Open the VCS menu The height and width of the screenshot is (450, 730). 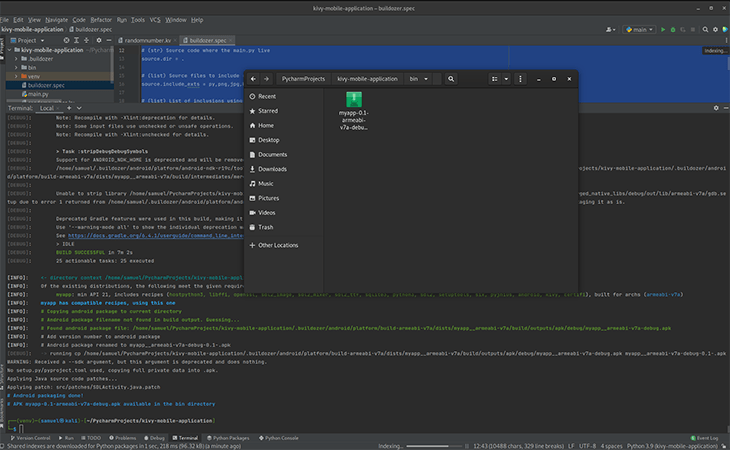[x=155, y=20]
